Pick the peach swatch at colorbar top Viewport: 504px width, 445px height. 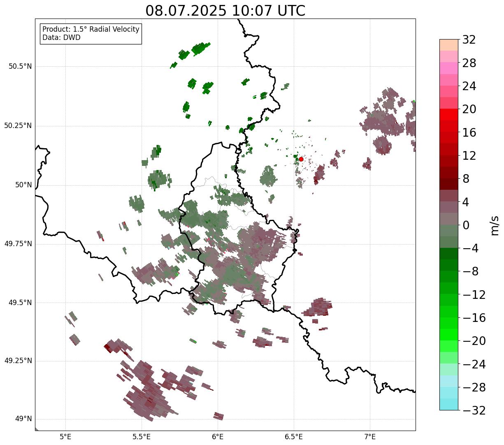(448, 45)
